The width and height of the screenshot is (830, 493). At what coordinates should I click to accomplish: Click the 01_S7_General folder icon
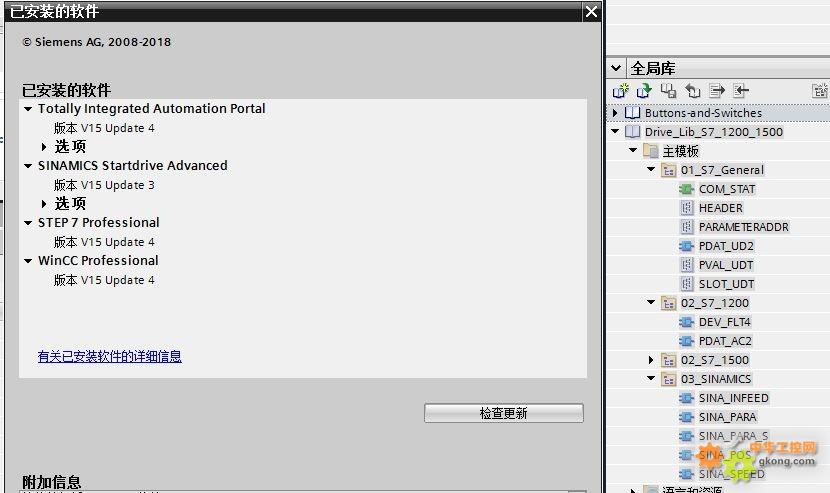click(669, 171)
